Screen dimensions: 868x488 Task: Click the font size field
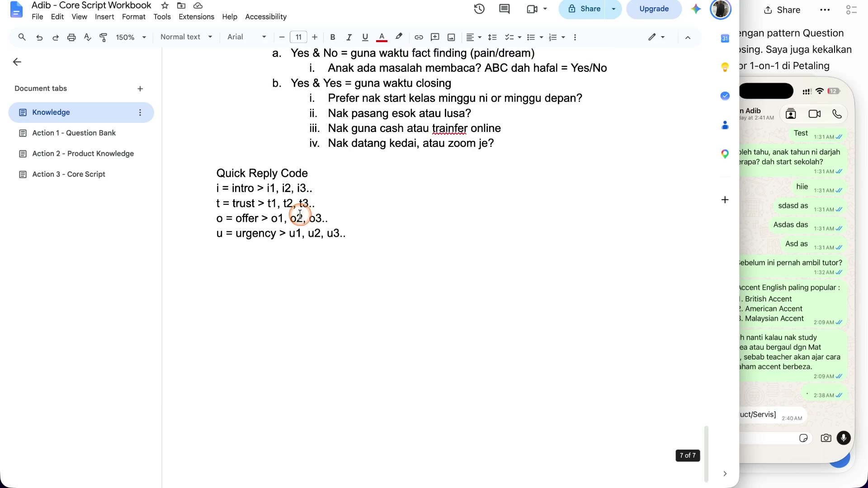(298, 38)
